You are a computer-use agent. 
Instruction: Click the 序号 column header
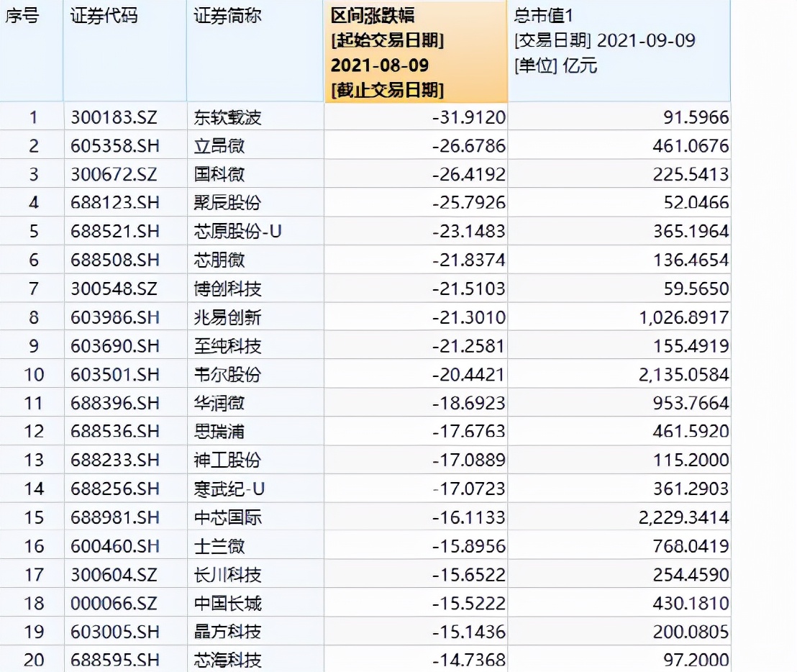(x=22, y=17)
